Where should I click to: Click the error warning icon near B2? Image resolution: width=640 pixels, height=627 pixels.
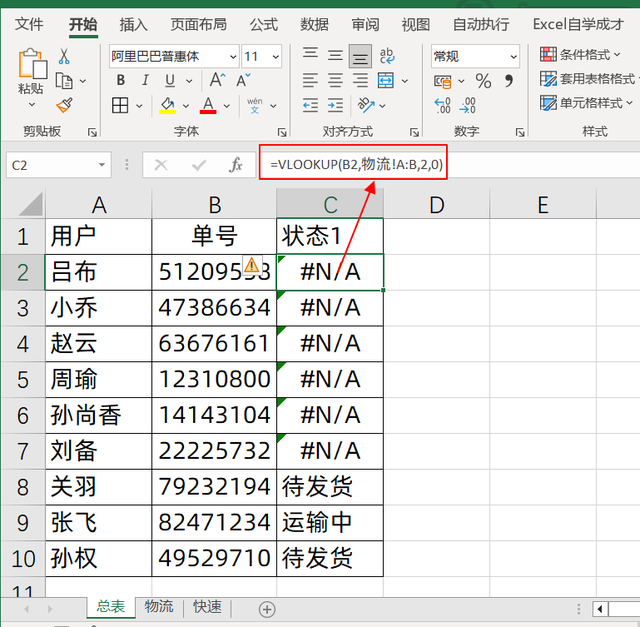251,265
